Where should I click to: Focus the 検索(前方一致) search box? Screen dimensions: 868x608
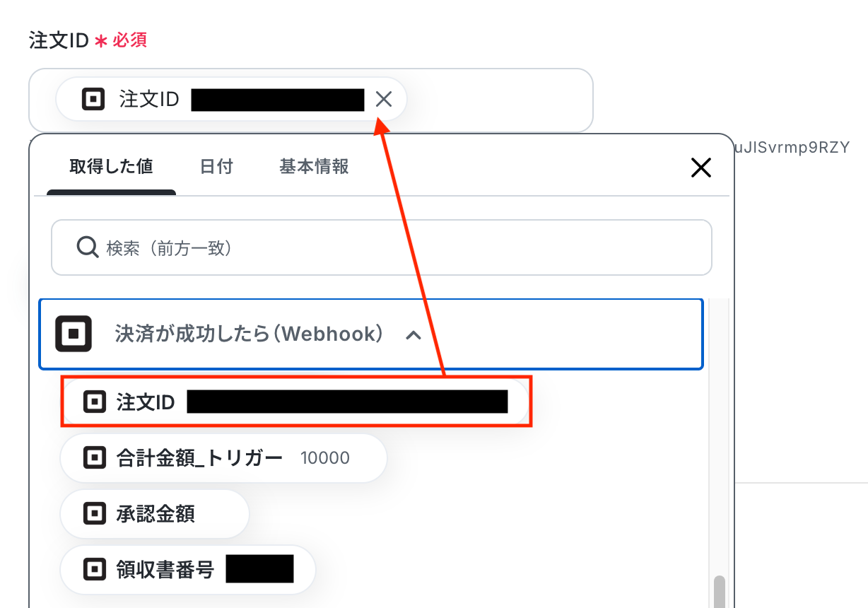click(382, 247)
